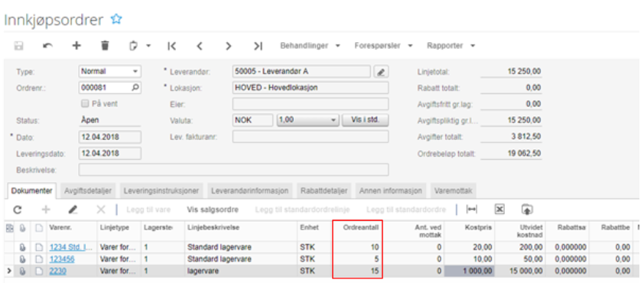Click the grid pencil edit icon
The height and width of the screenshot is (283, 644).
73,210
